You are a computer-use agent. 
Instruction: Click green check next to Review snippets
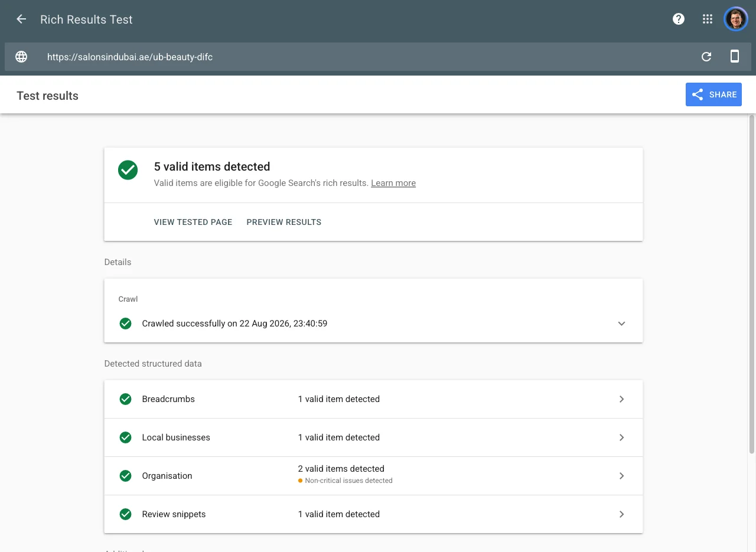point(125,514)
